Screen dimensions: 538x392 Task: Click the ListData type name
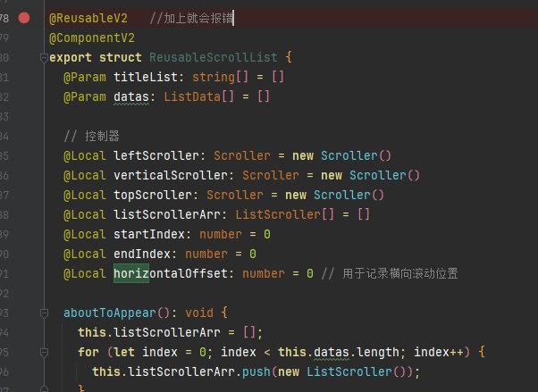[192, 97]
